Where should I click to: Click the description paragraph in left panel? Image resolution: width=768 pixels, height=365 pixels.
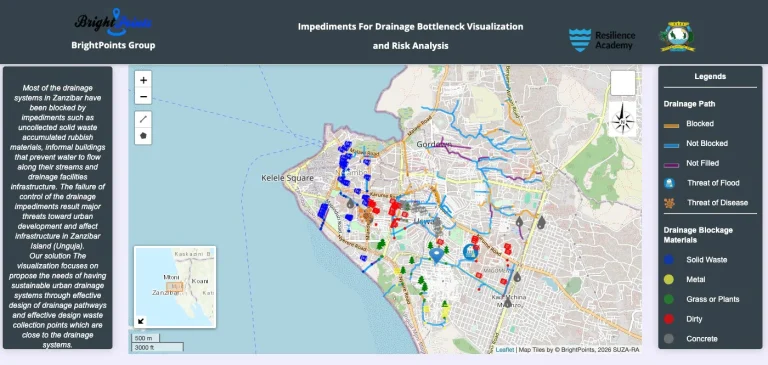tap(58, 216)
